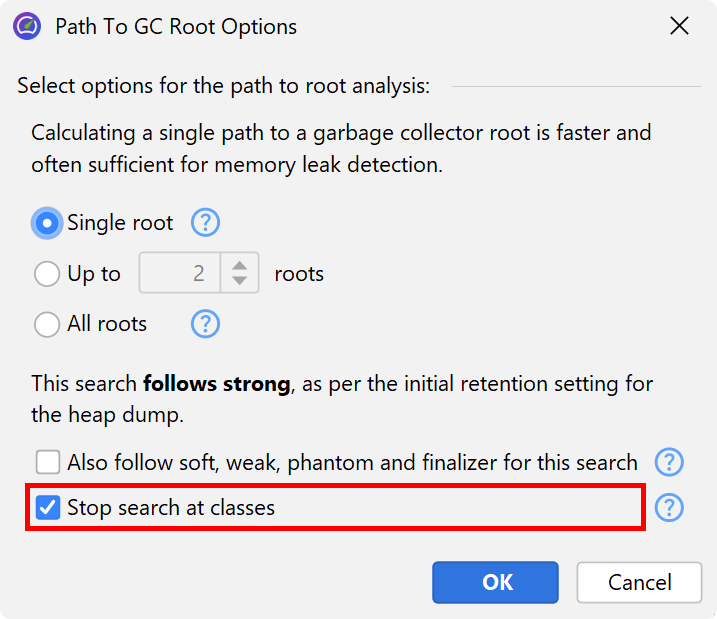
Task: Confirm the dialog with OK
Action: tap(495, 582)
